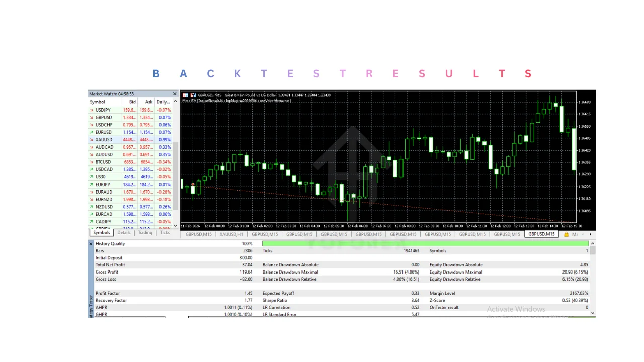Click the trade entry marker on the chart

point(193,185)
